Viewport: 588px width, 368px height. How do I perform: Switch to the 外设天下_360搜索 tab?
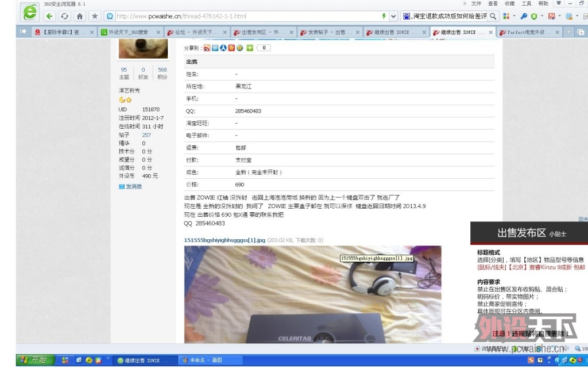pos(130,32)
